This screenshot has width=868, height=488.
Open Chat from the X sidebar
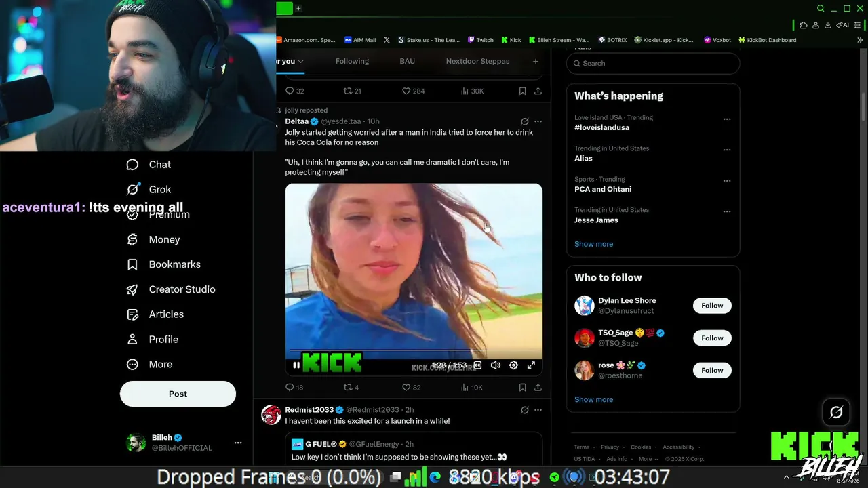pyautogui.click(x=149, y=165)
